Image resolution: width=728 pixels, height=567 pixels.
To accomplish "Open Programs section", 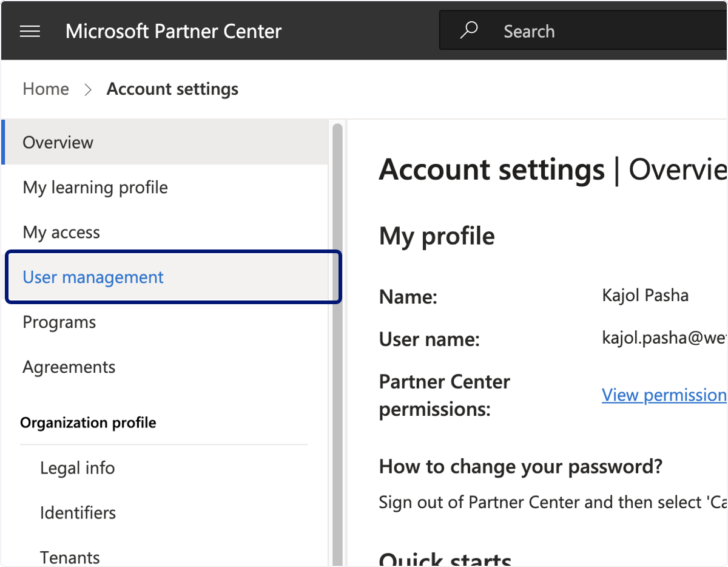I will coord(165,322).
